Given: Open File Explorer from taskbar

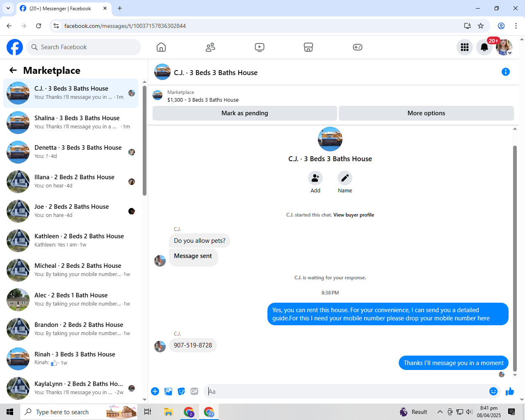Looking at the screenshot, I should (x=168, y=412).
